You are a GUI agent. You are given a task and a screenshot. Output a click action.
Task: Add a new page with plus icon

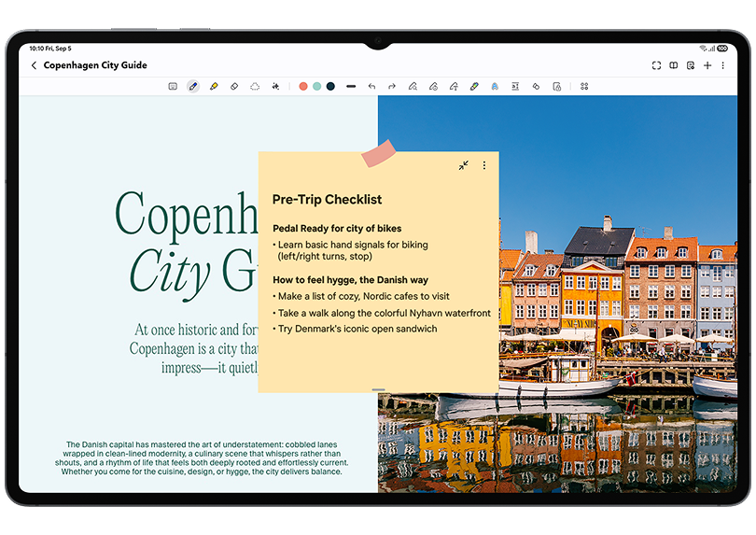(x=707, y=65)
